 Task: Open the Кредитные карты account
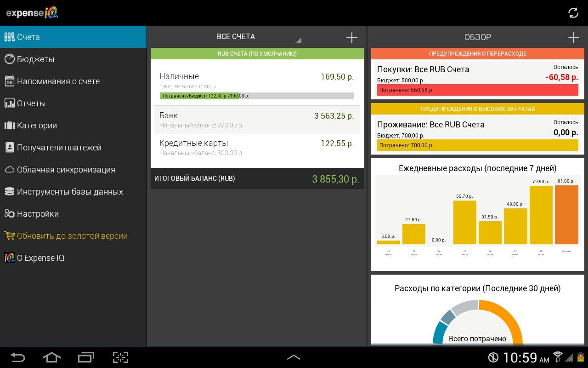tap(257, 147)
